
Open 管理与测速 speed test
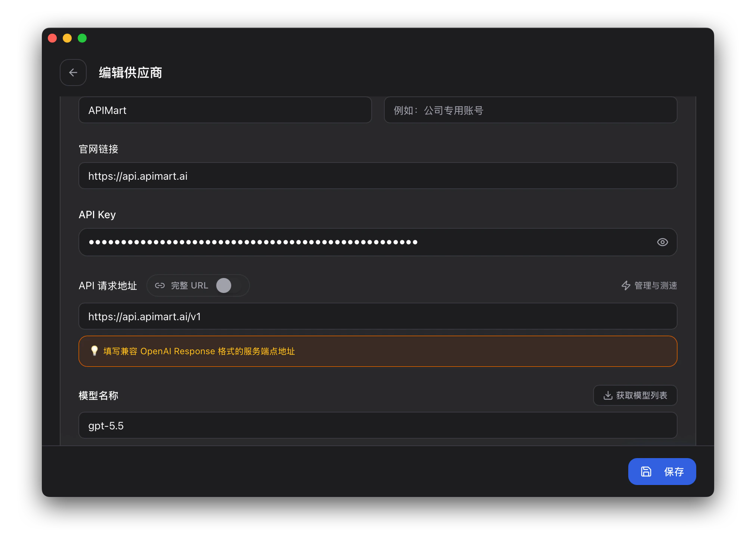649,285
